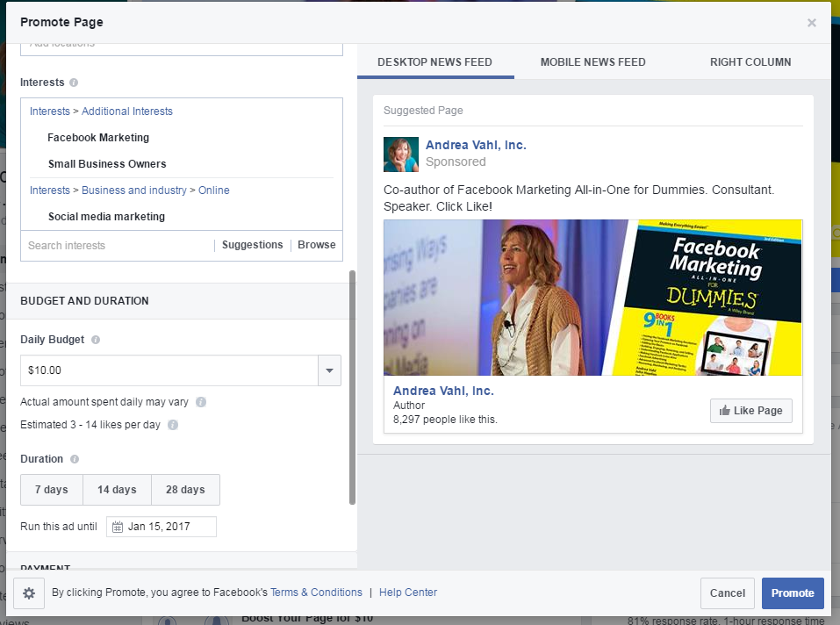Screen dimensions: 840x625
Task: Open the settings gear in the footer
Action: tap(29, 593)
